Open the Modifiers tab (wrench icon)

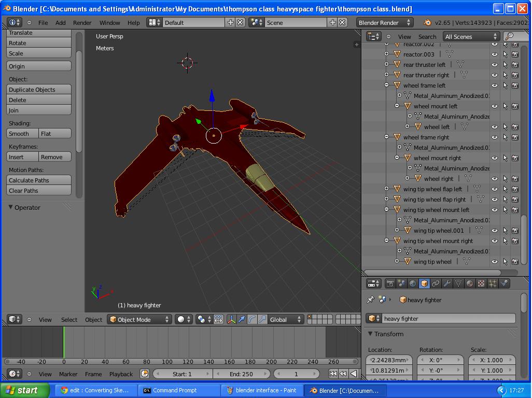pyautogui.click(x=446, y=283)
